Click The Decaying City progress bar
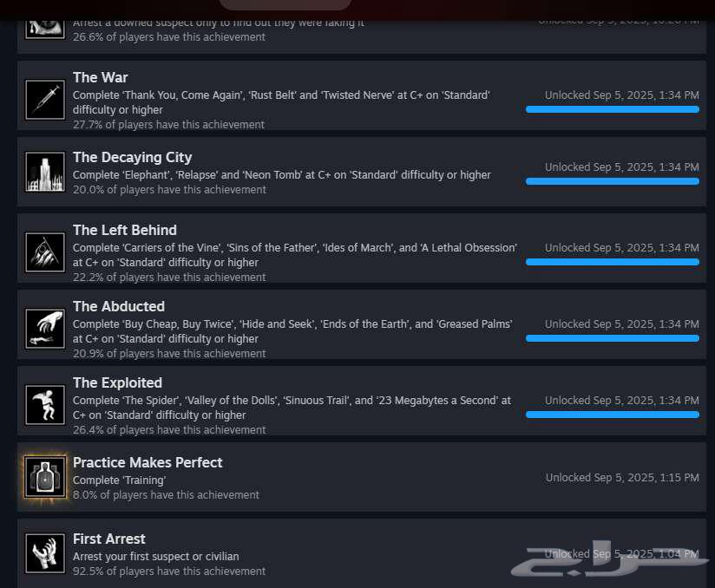The width and height of the screenshot is (715, 588). pyautogui.click(x=613, y=181)
